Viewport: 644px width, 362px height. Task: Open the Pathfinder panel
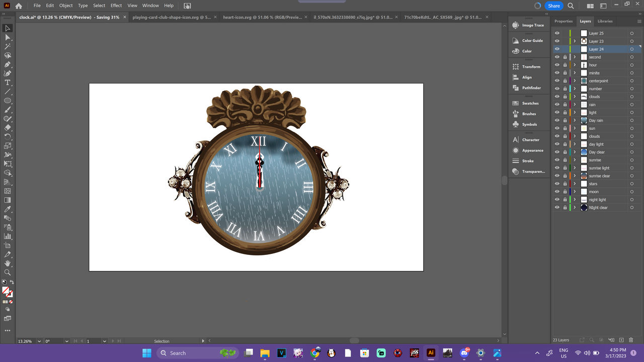click(527, 88)
